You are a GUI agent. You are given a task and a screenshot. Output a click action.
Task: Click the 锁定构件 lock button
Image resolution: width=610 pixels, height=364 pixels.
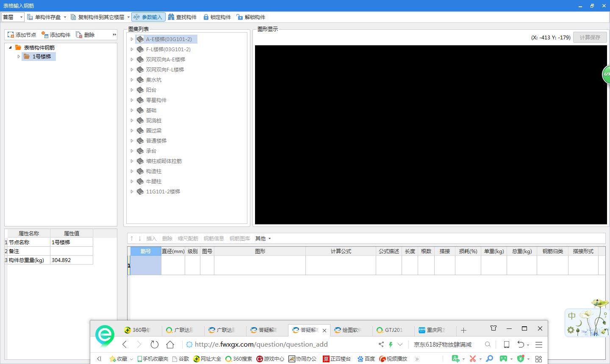pyautogui.click(x=217, y=17)
